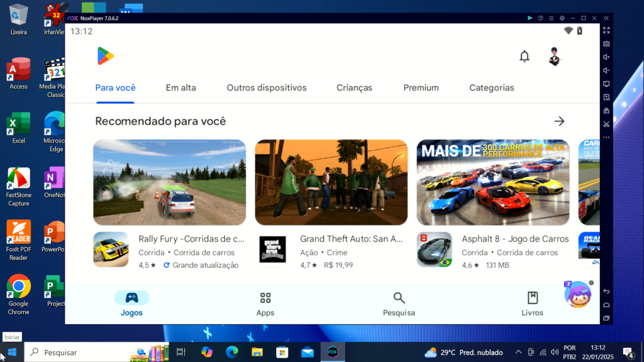Open the NoxPlayer hamburger menu

click(x=551, y=18)
